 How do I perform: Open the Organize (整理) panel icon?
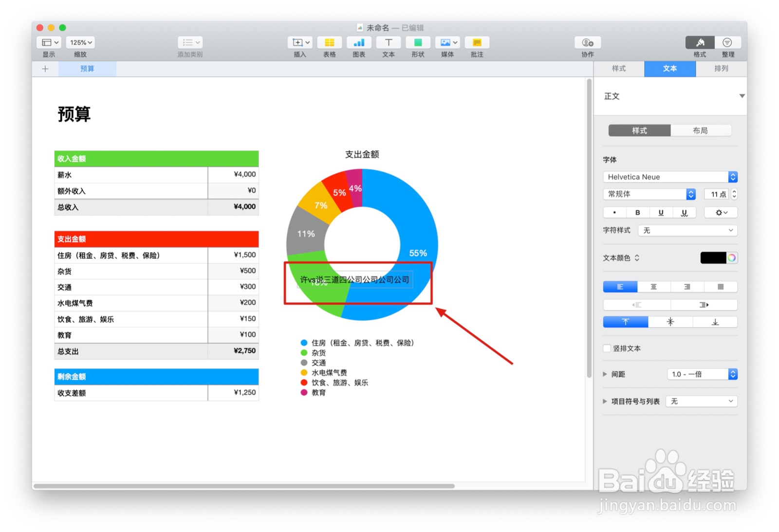click(727, 42)
